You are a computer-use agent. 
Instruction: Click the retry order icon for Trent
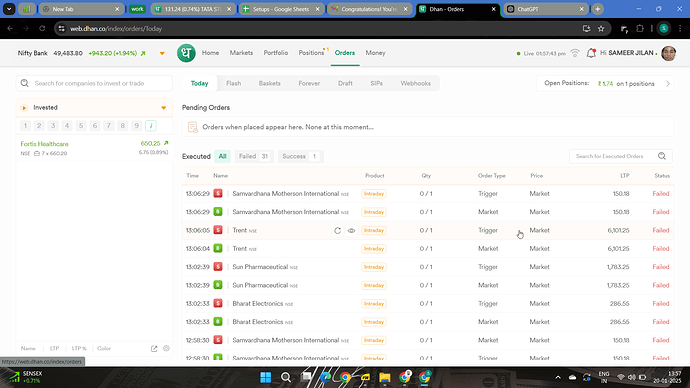[338, 231]
